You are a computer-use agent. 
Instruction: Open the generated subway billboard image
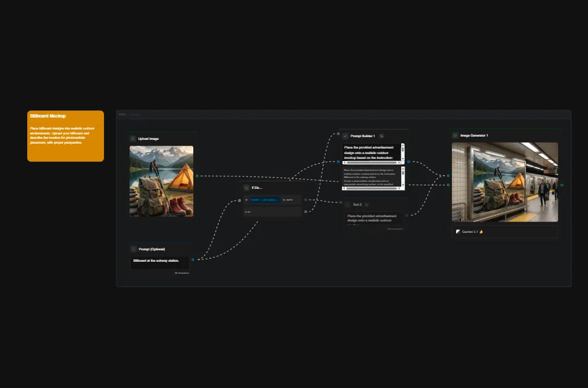coord(505,182)
